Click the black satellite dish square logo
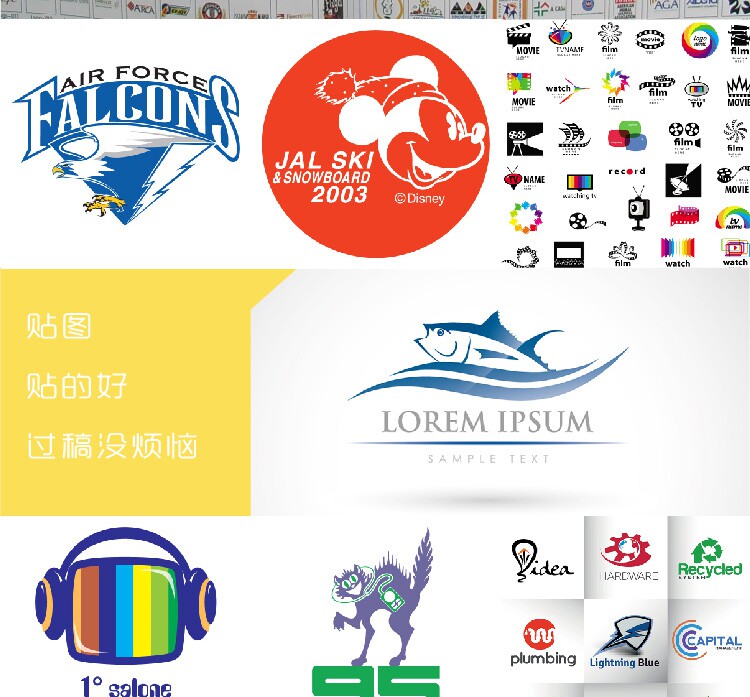Image resolution: width=750 pixels, height=697 pixels. point(683,180)
